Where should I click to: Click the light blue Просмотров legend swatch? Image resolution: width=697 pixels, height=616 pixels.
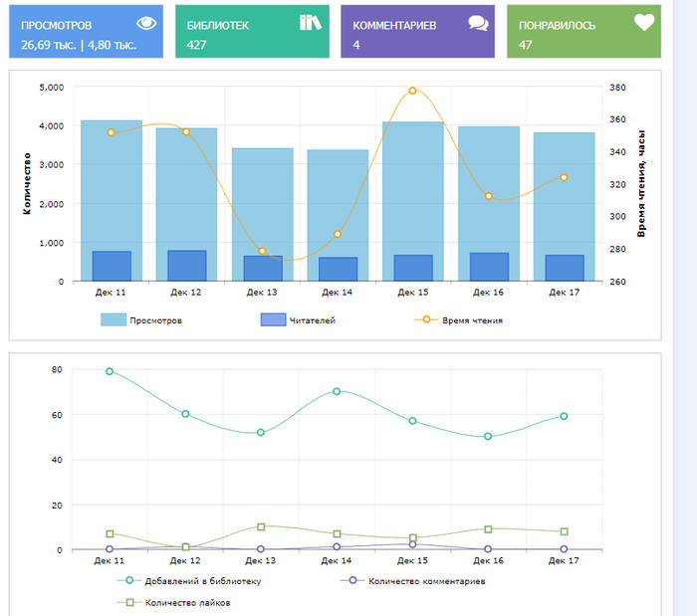pyautogui.click(x=114, y=320)
